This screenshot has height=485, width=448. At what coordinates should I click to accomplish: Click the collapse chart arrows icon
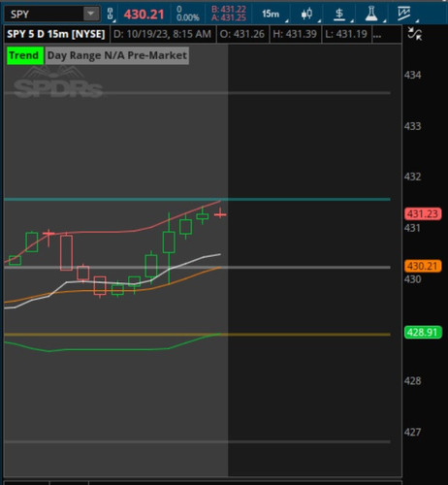[414, 33]
